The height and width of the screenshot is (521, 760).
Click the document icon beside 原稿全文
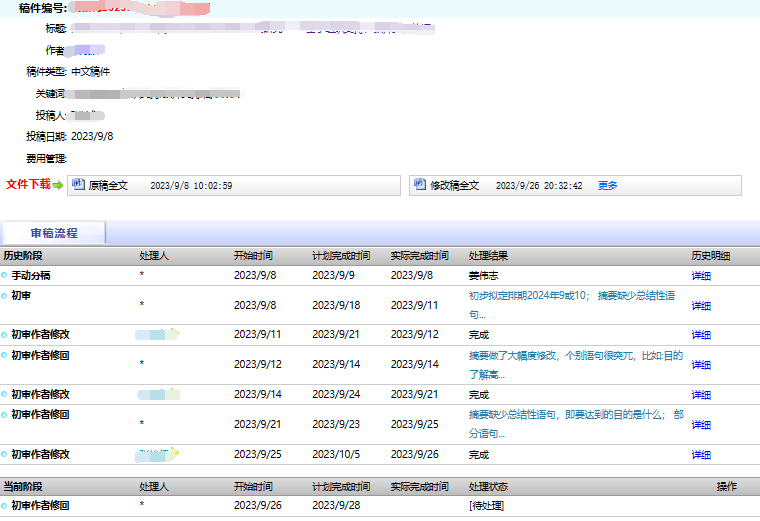tap(78, 185)
